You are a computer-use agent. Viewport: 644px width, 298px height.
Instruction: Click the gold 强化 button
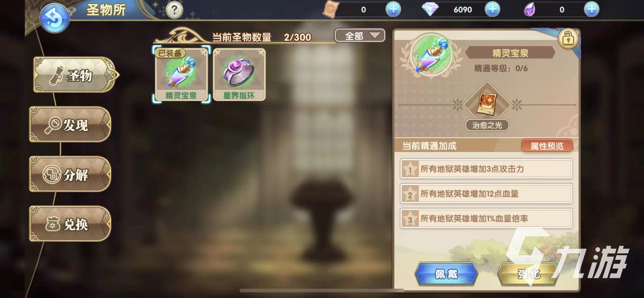tap(528, 274)
